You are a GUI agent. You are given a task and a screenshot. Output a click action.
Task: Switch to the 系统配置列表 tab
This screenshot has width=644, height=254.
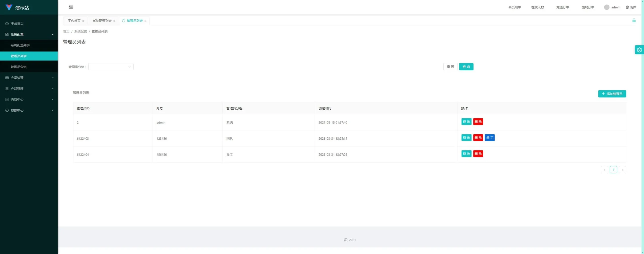coord(102,21)
